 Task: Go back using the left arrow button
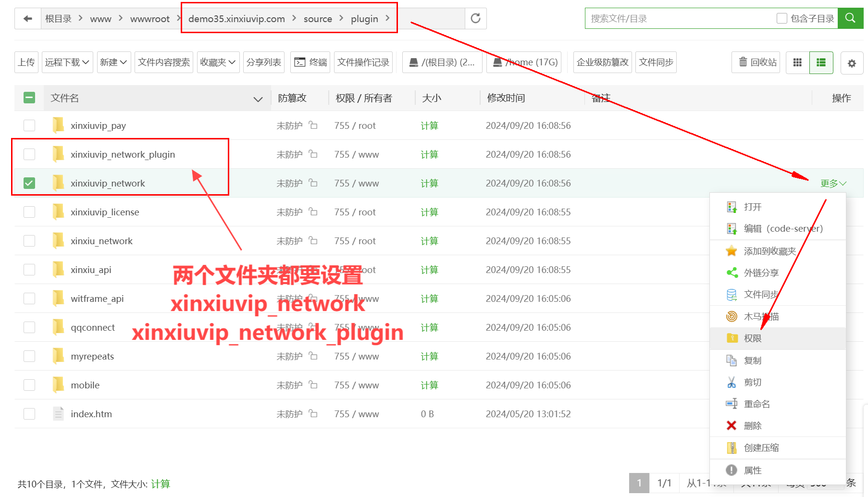coord(28,19)
